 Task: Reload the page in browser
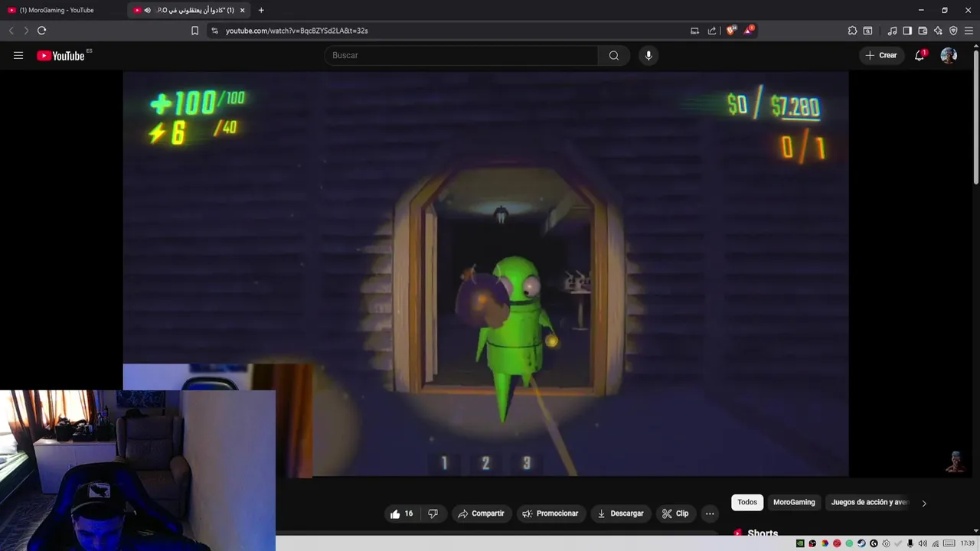41,31
